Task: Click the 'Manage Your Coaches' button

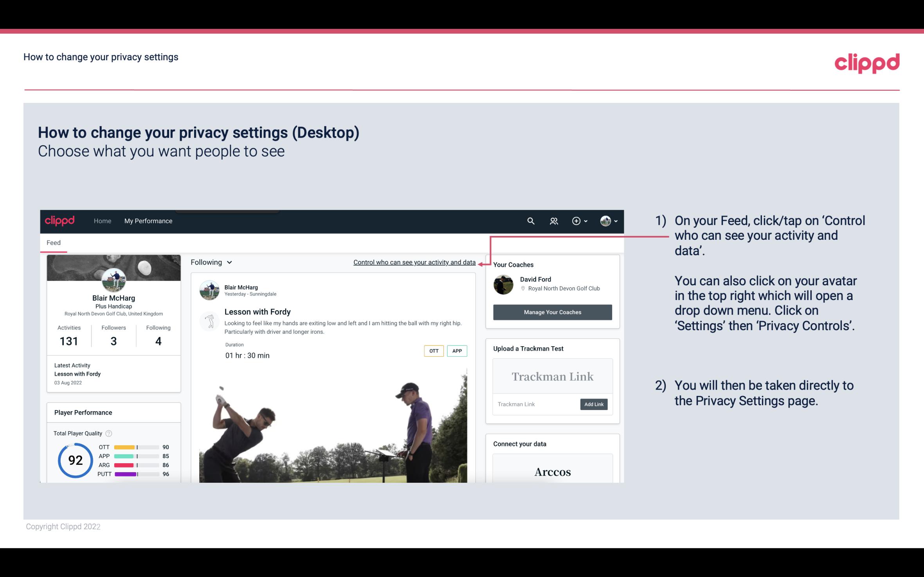Action: pos(552,312)
